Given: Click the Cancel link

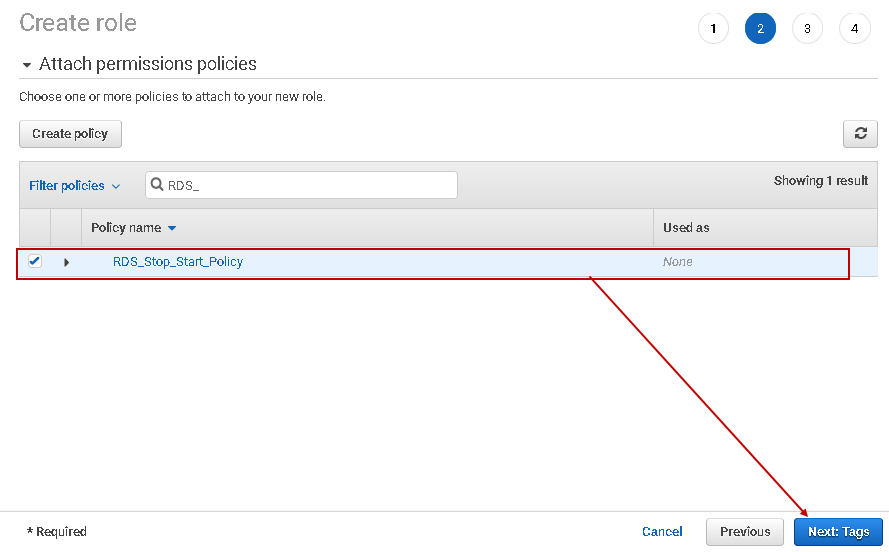Looking at the screenshot, I should tap(662, 532).
